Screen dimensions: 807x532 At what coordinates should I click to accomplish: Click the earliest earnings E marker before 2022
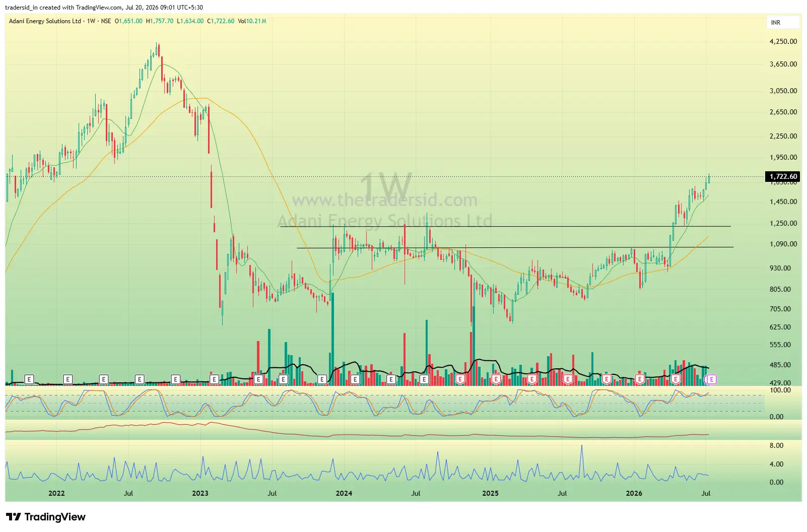(x=29, y=379)
